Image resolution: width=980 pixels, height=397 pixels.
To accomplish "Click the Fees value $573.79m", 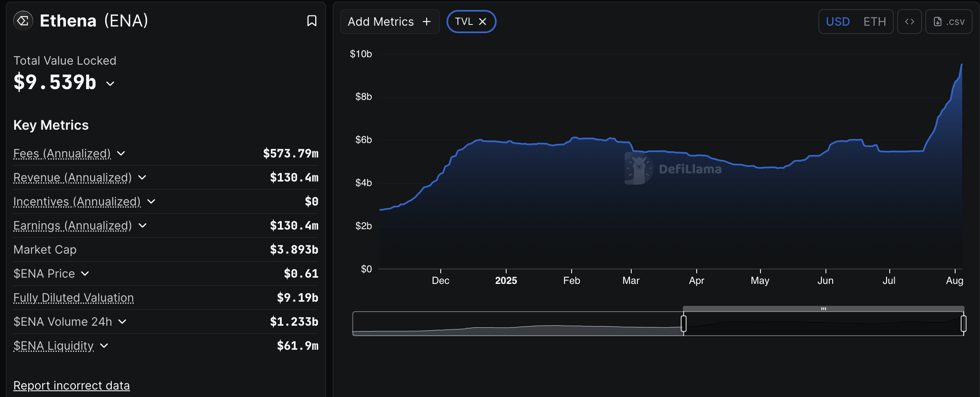I will (291, 153).
